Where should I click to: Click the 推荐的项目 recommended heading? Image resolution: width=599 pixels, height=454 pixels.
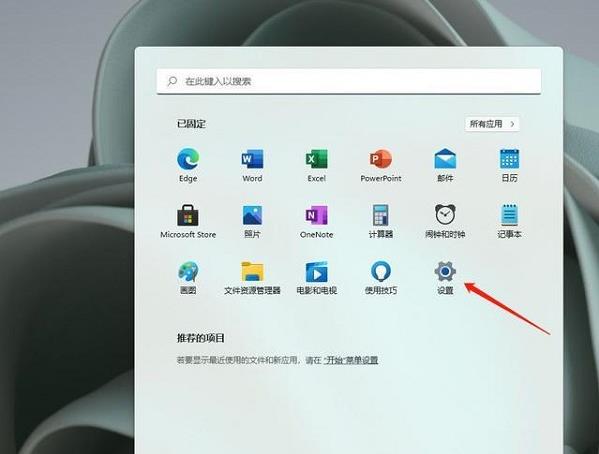[200, 338]
